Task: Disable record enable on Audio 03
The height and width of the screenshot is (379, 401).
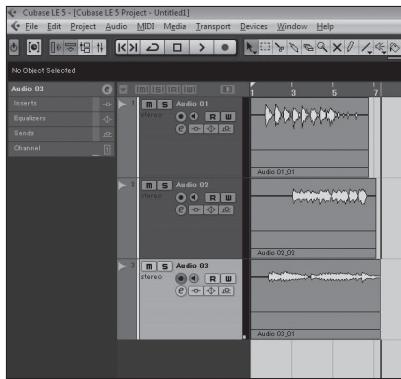Action: click(x=181, y=278)
